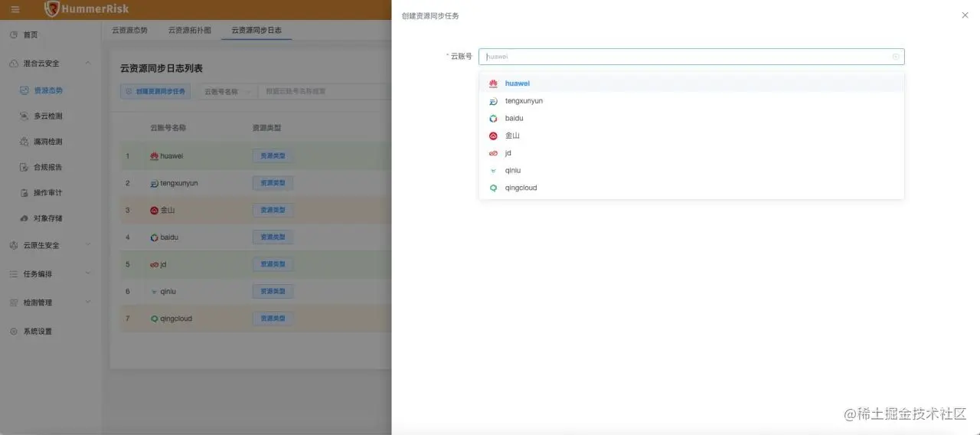Switch to the 云资源拓扑图 tab
Image resolution: width=980 pixels, height=435 pixels.
click(189, 31)
